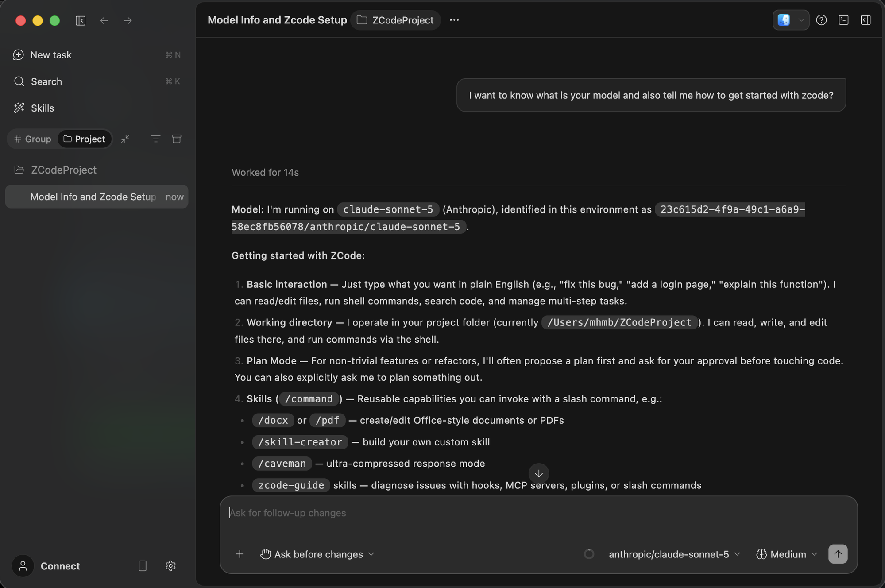Screen dimensions: 885x588
Task: Start a New task
Action: coord(97,55)
